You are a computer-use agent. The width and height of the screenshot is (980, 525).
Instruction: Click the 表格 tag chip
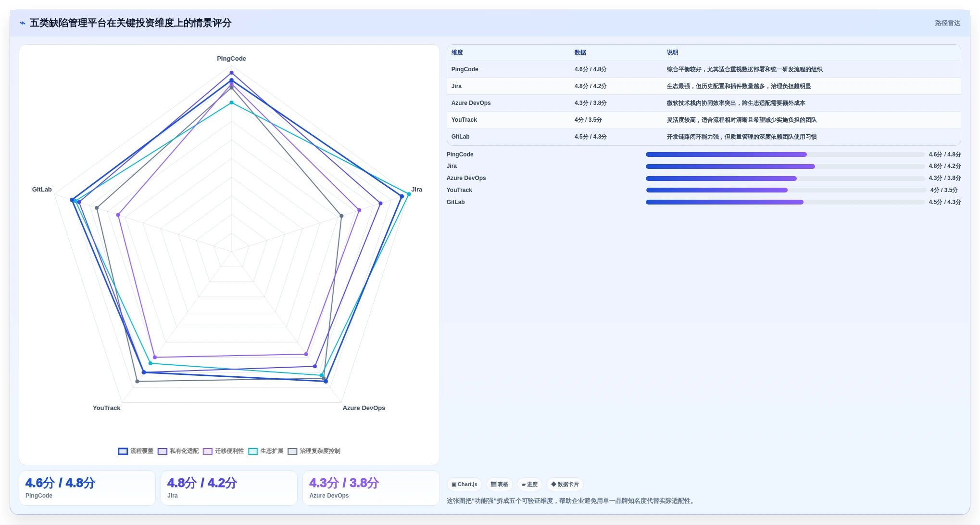(499, 485)
